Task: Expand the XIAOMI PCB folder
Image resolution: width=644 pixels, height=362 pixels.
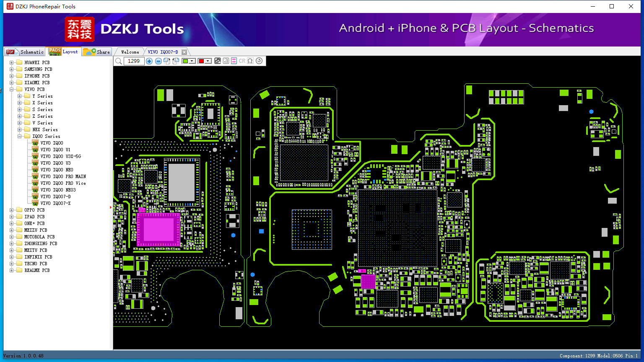Action: point(12,83)
